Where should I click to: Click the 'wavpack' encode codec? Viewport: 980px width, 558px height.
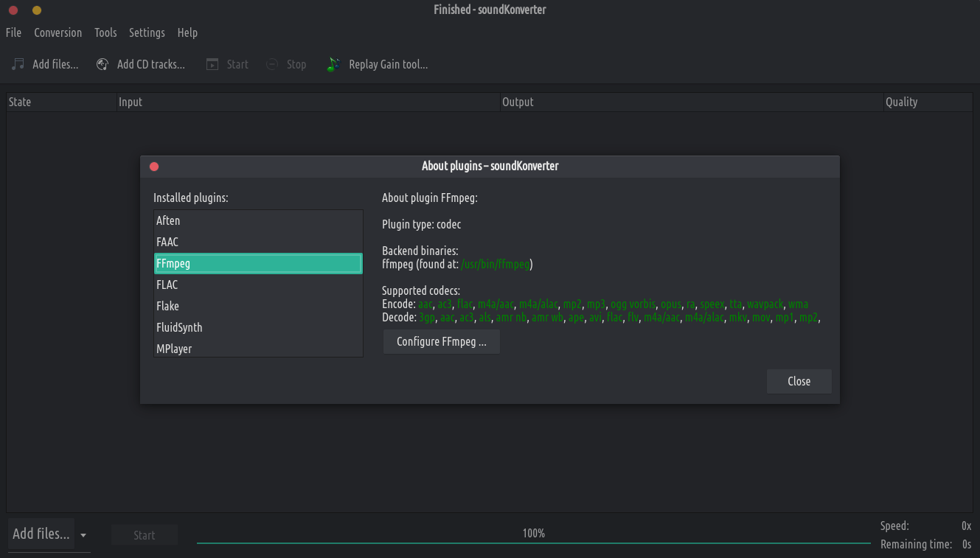coord(765,304)
